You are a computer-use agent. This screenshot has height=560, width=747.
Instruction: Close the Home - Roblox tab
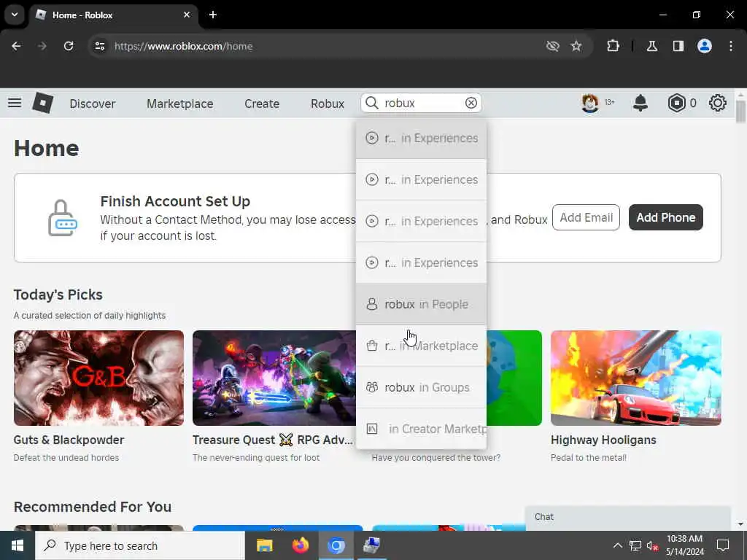pos(187,15)
